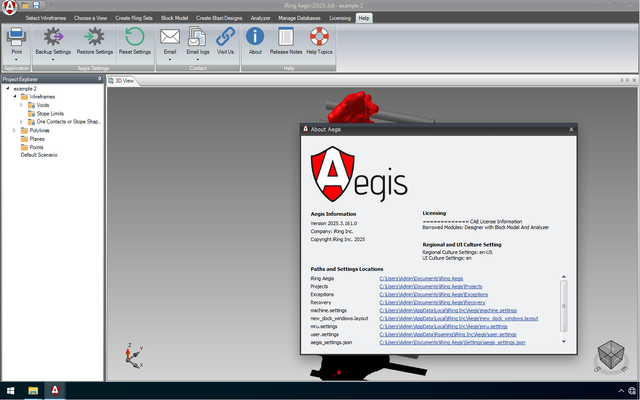Open the Email dropdown arrow
640x400 pixels.
[170, 60]
